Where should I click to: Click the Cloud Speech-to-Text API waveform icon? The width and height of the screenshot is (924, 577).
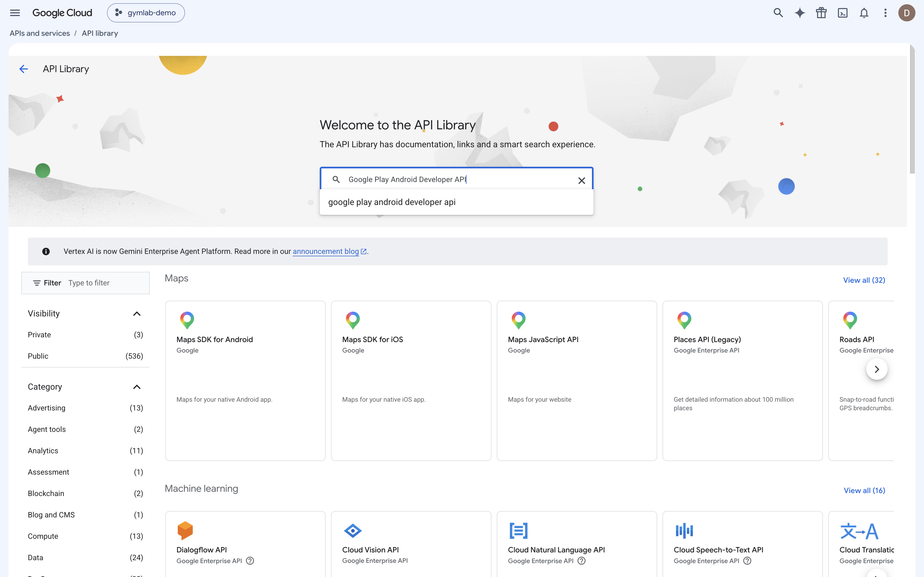point(684,530)
